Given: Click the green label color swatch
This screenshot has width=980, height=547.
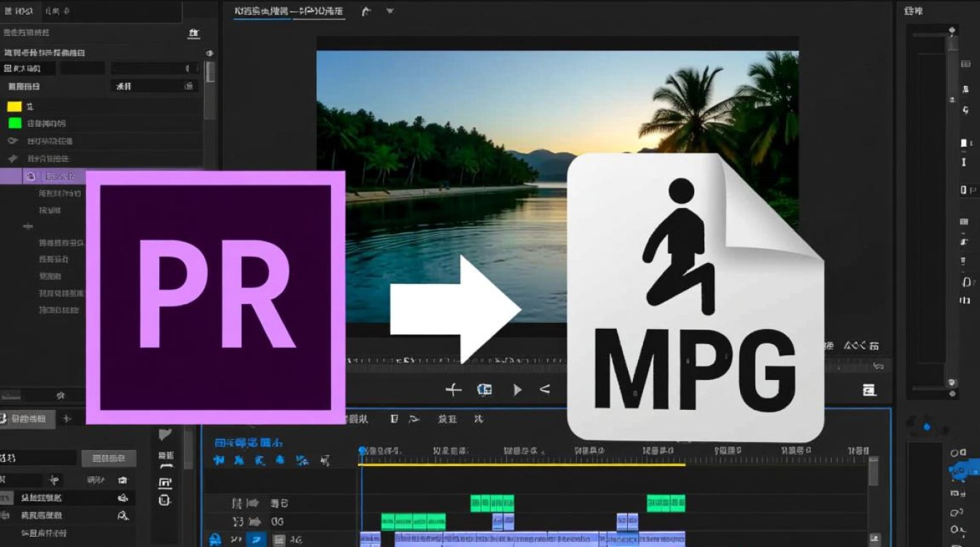Looking at the screenshot, I should pos(15,123).
